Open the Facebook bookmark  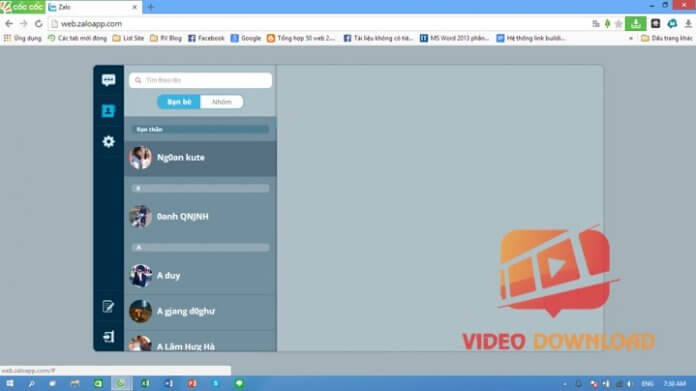(206, 38)
